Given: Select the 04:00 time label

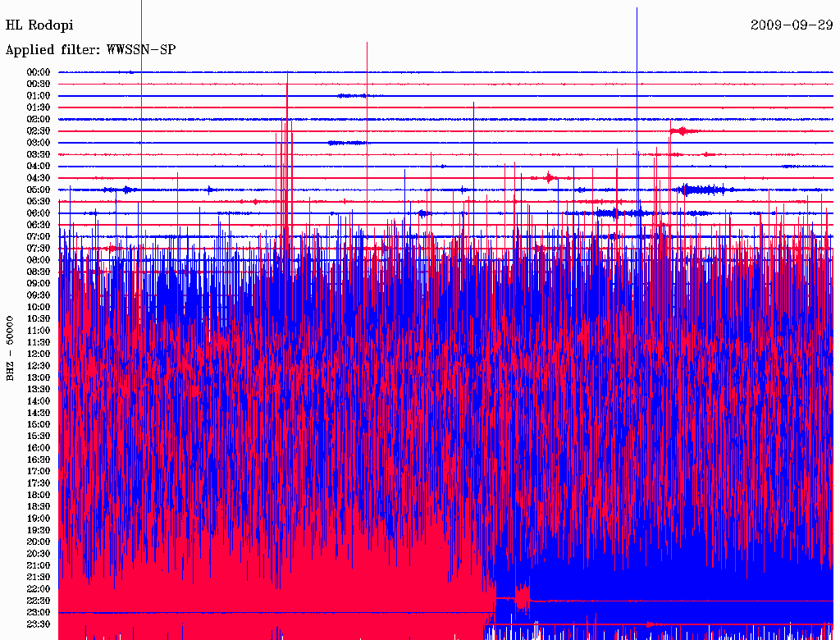Looking at the screenshot, I should coord(39,167).
